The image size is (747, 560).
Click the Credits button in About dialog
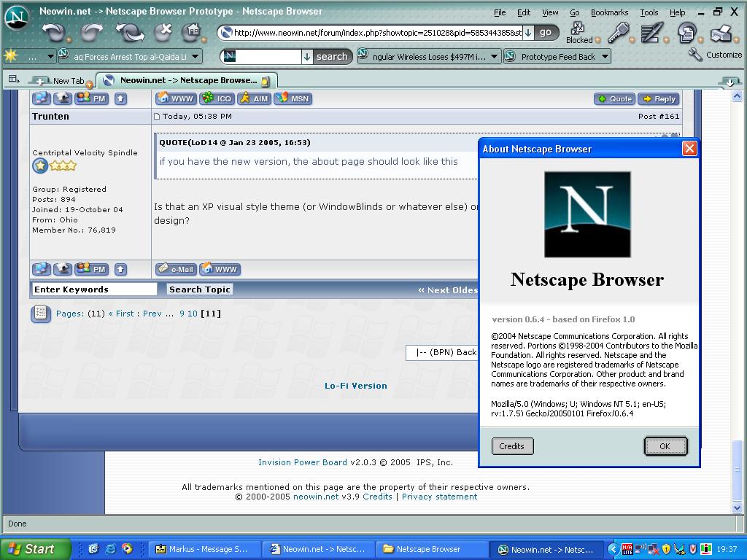512,446
